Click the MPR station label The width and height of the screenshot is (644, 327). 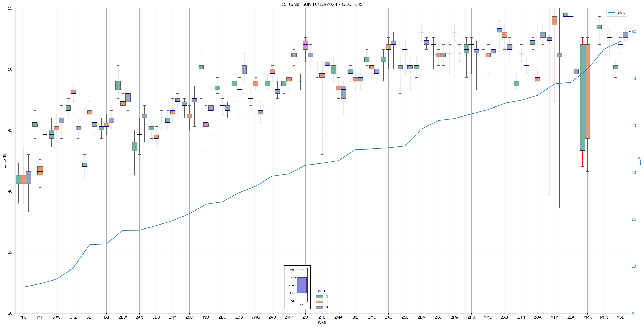pyautogui.click(x=604, y=317)
